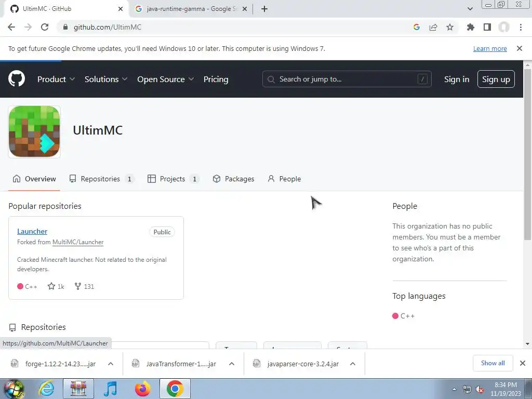The image size is (532, 399).
Task: Click the forward navigation arrow
Action: (28, 27)
